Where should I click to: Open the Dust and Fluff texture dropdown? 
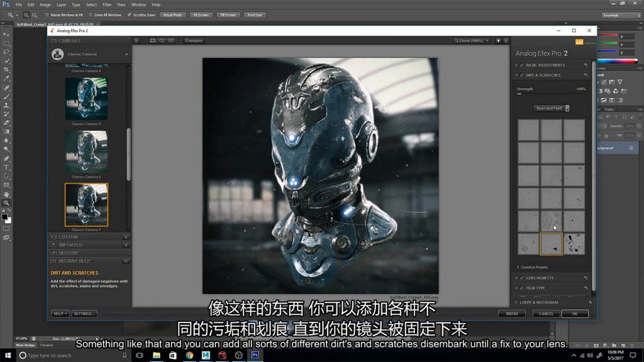pyautogui.click(x=551, y=108)
